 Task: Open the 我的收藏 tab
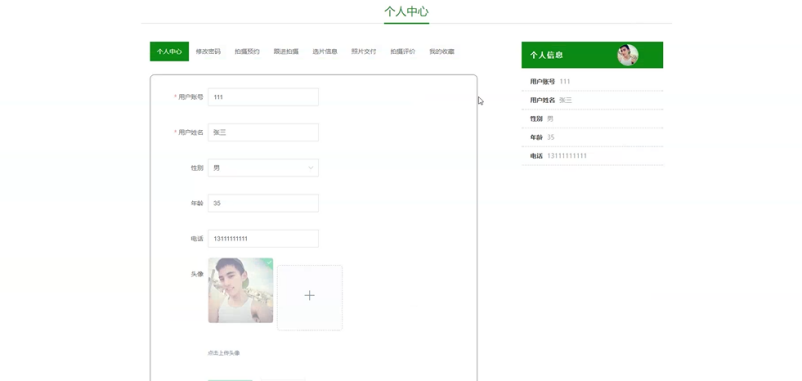point(441,51)
